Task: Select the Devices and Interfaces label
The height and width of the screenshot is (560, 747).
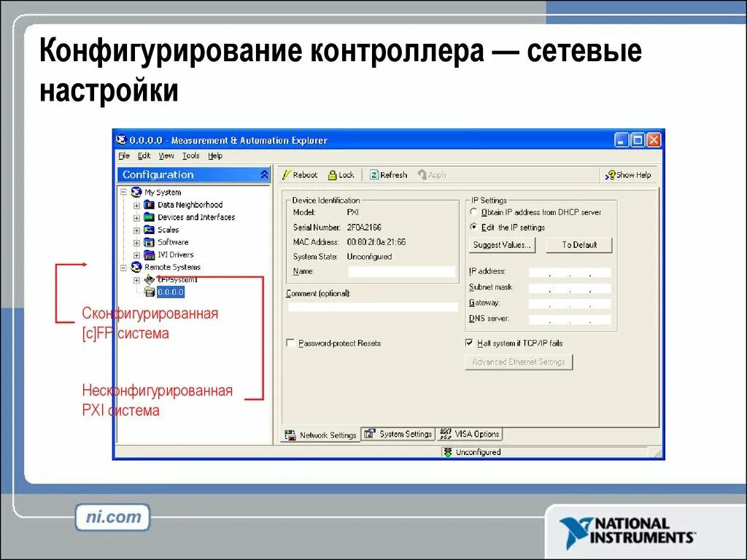Action: (x=196, y=217)
